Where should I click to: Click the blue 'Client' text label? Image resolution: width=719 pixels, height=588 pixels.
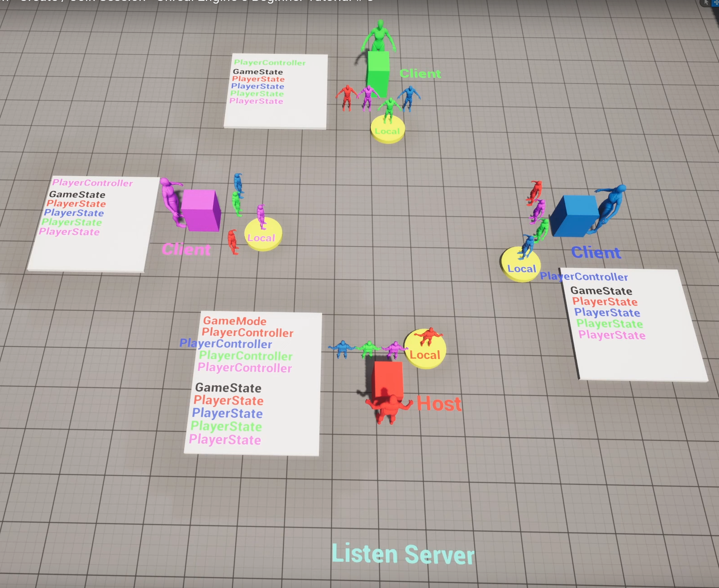[x=596, y=252]
